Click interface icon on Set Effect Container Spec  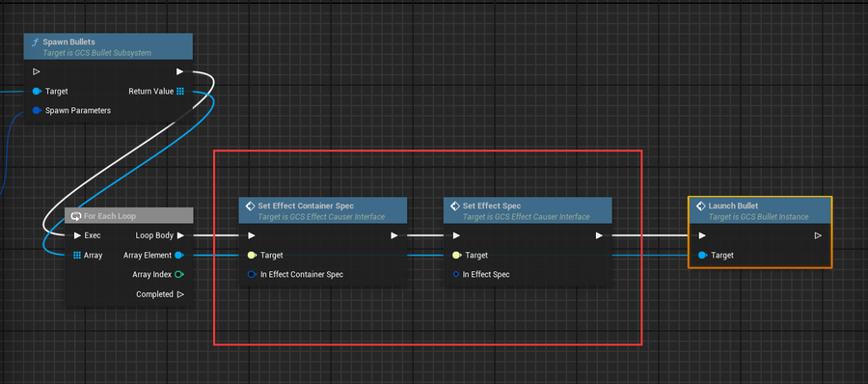pyautogui.click(x=250, y=206)
